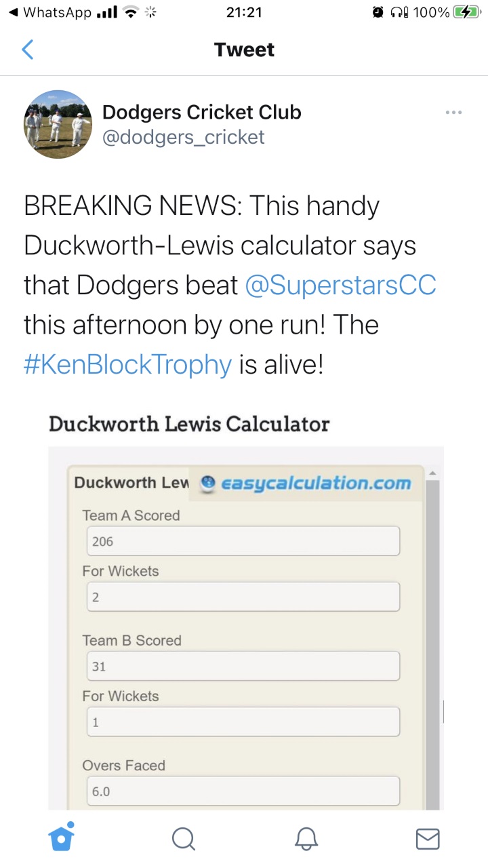Tap the Team B Scored field

click(244, 666)
